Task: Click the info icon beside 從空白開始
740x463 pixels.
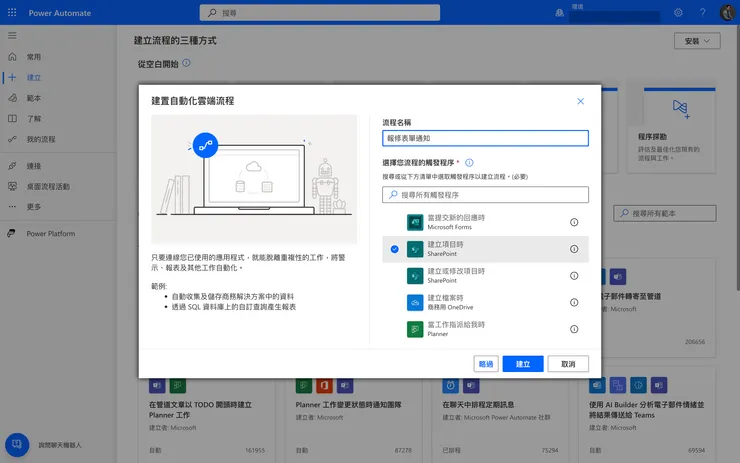Action: pyautogui.click(x=186, y=63)
